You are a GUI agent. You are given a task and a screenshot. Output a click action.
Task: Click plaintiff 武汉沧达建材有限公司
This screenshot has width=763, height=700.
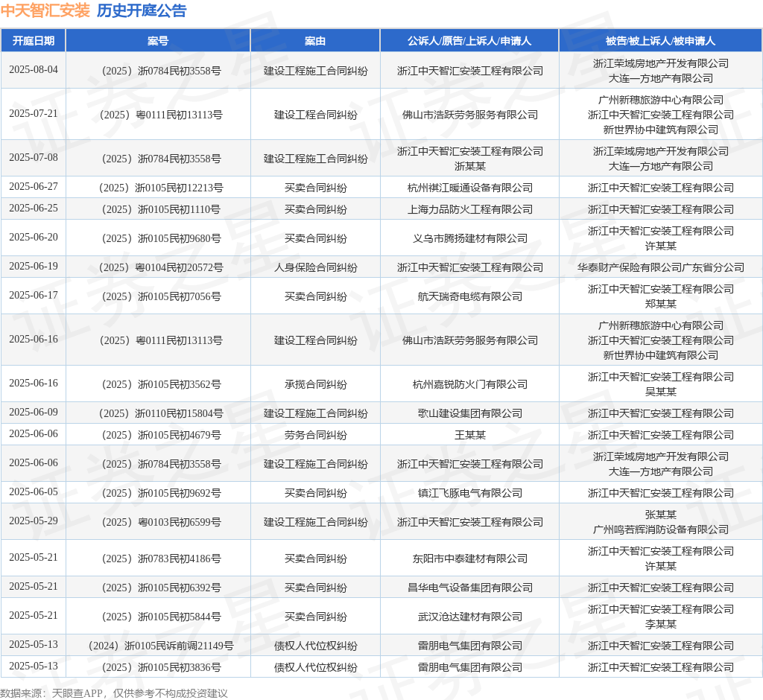point(469,617)
